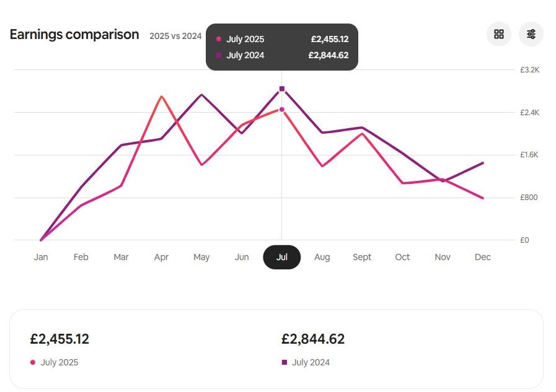Image resolution: width=556 pixels, height=392 pixels.
Task: Select Aug on the month axis
Action: click(x=322, y=257)
